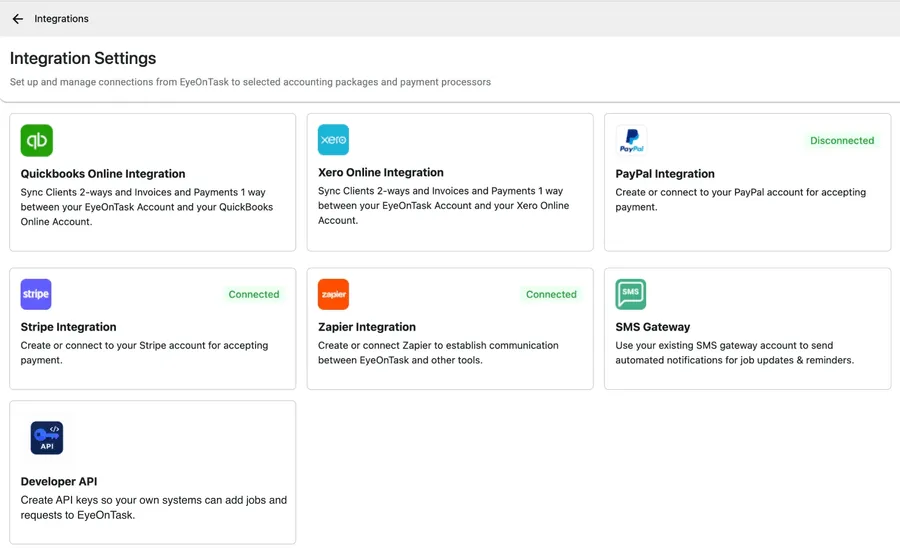Click 'Use your existing SMS gateway' description

(x=735, y=353)
